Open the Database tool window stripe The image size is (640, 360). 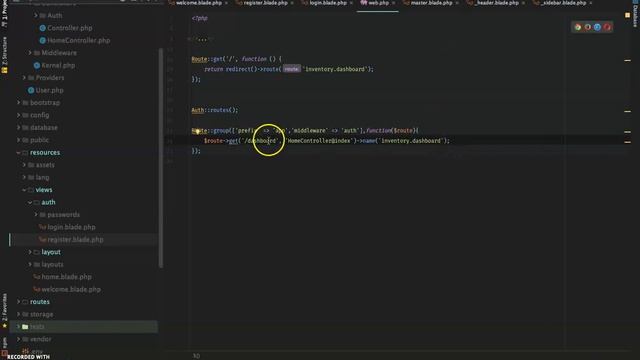[635, 13]
